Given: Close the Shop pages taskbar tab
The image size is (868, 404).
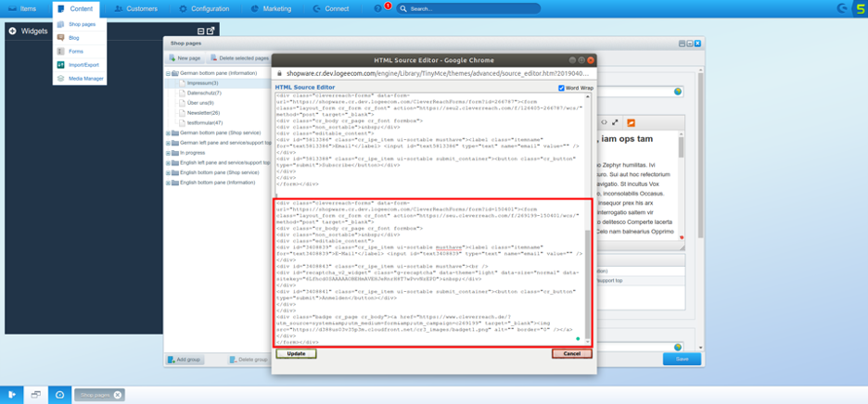Looking at the screenshot, I should pyautogui.click(x=118, y=395).
